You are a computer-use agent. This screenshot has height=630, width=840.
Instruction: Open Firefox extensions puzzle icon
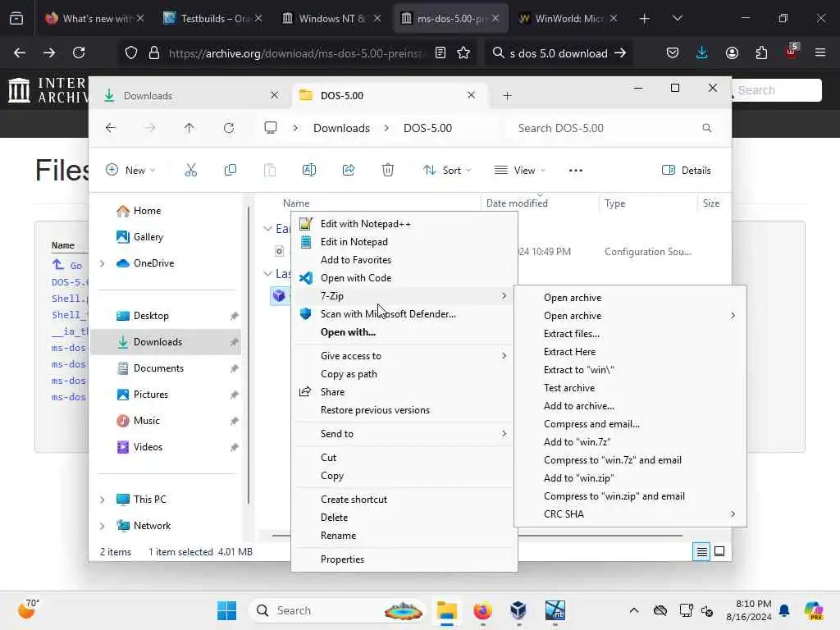[761, 52]
